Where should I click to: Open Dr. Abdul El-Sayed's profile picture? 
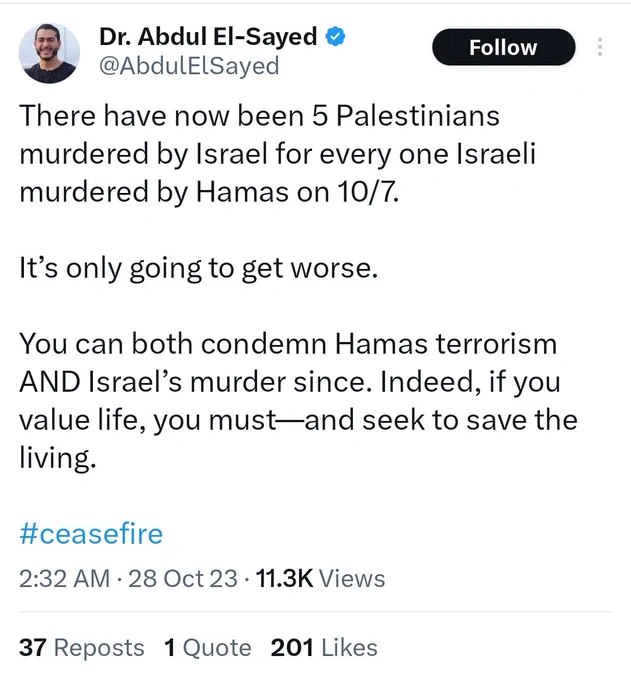click(x=49, y=53)
